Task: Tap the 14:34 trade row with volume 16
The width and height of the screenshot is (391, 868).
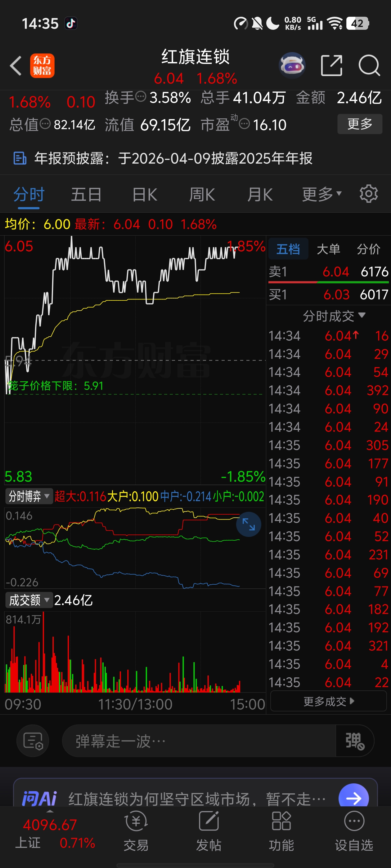Action: coord(329,335)
